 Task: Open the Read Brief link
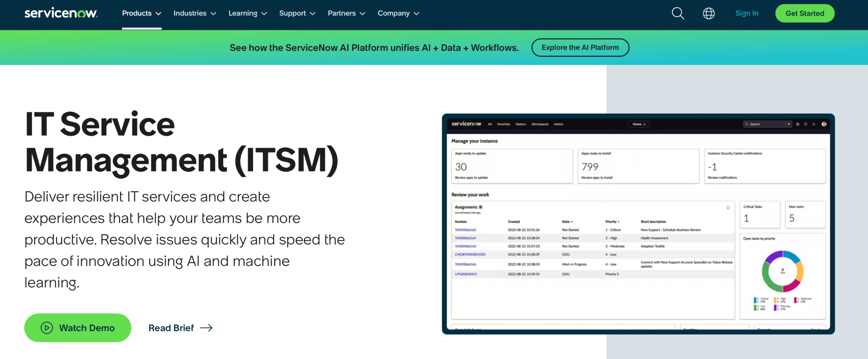(180, 328)
